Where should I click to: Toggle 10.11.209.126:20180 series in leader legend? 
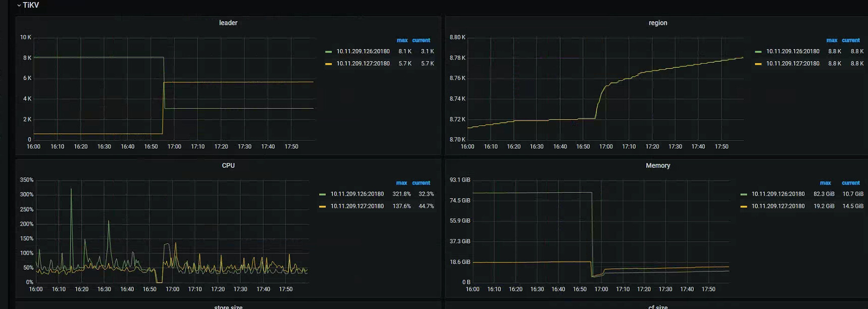click(363, 52)
